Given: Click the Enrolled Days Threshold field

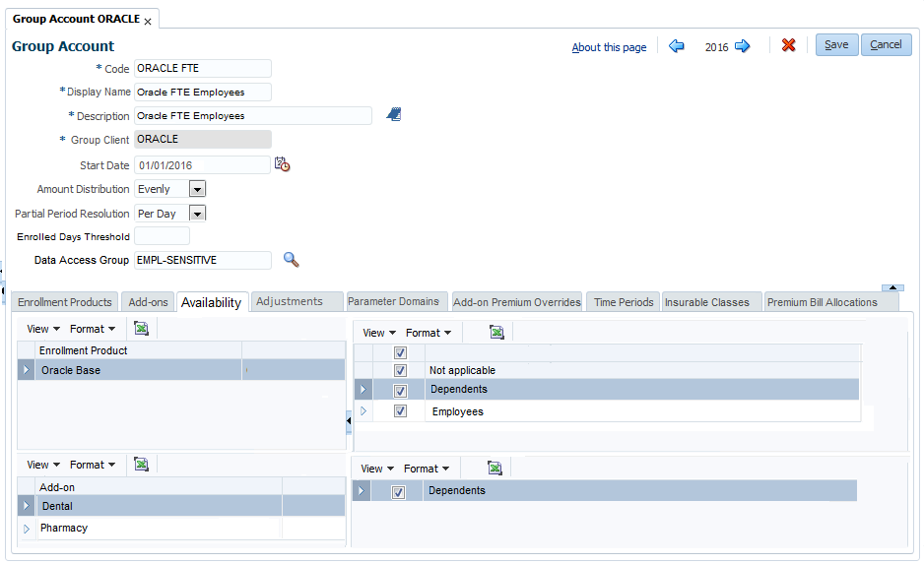Looking at the screenshot, I should [x=163, y=236].
